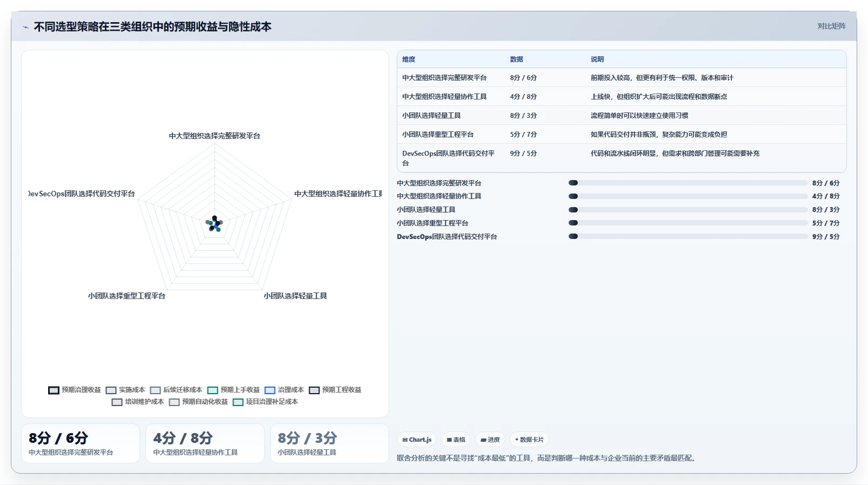This screenshot has height=485, width=868.
Task: Select table cell 小团队选择重型工程平台
Action: coord(438,135)
